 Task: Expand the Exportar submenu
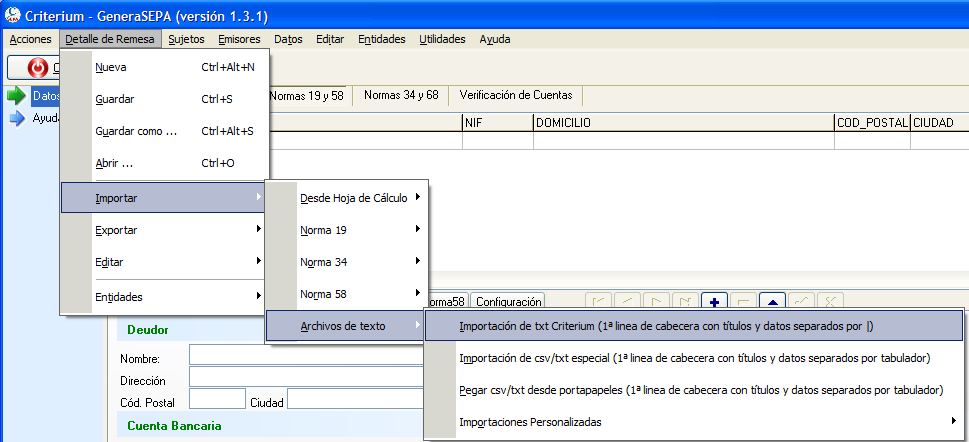pyautogui.click(x=165, y=230)
